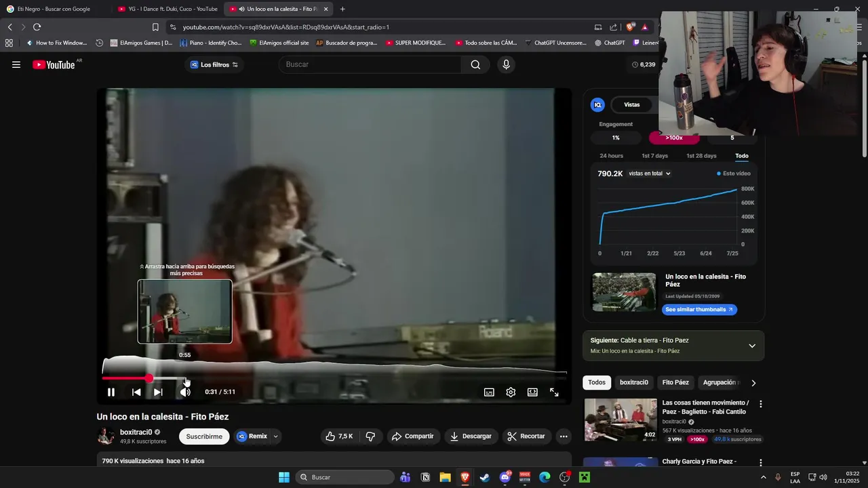868x488 pixels.
Task: Select the Todo range tab
Action: [742, 156]
